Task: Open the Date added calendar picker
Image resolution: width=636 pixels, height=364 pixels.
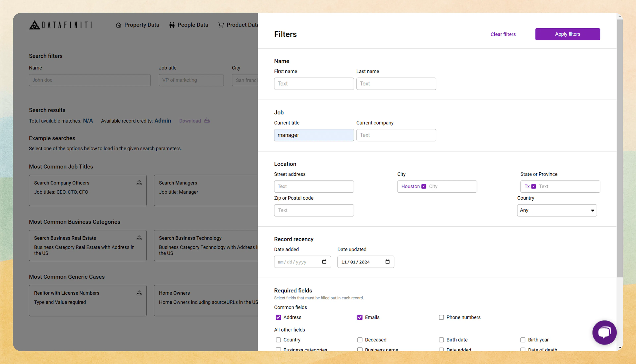Action: point(324,262)
